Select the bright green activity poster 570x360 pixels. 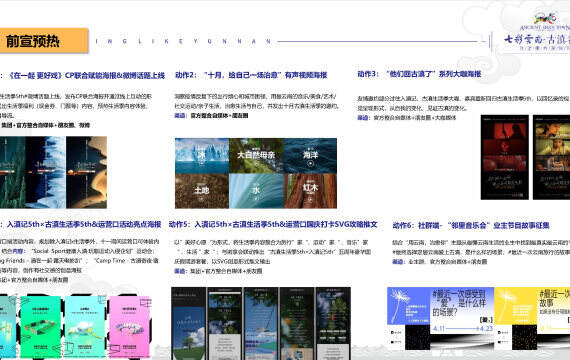(x=41, y=326)
